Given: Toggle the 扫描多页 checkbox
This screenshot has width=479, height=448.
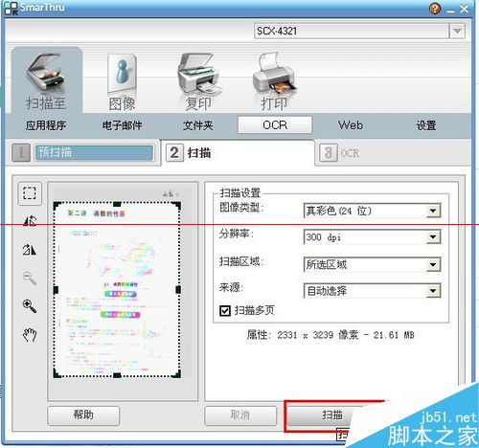Looking at the screenshot, I should point(225,310).
